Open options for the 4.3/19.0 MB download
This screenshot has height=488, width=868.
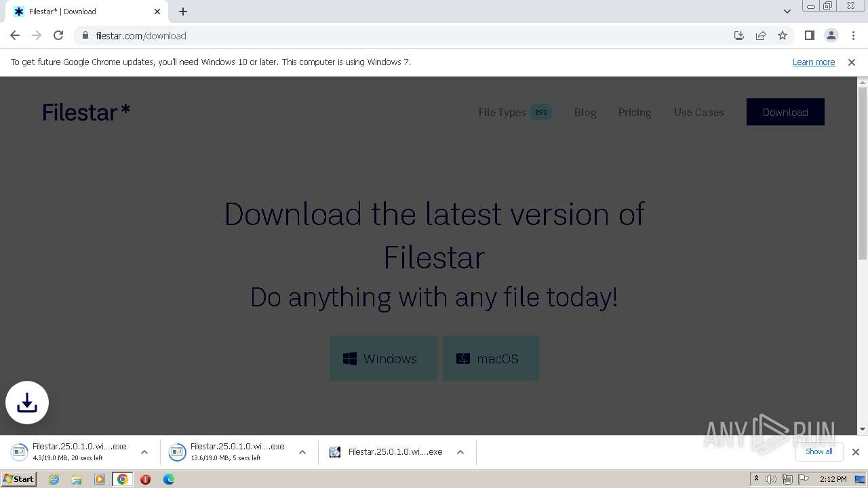click(144, 452)
